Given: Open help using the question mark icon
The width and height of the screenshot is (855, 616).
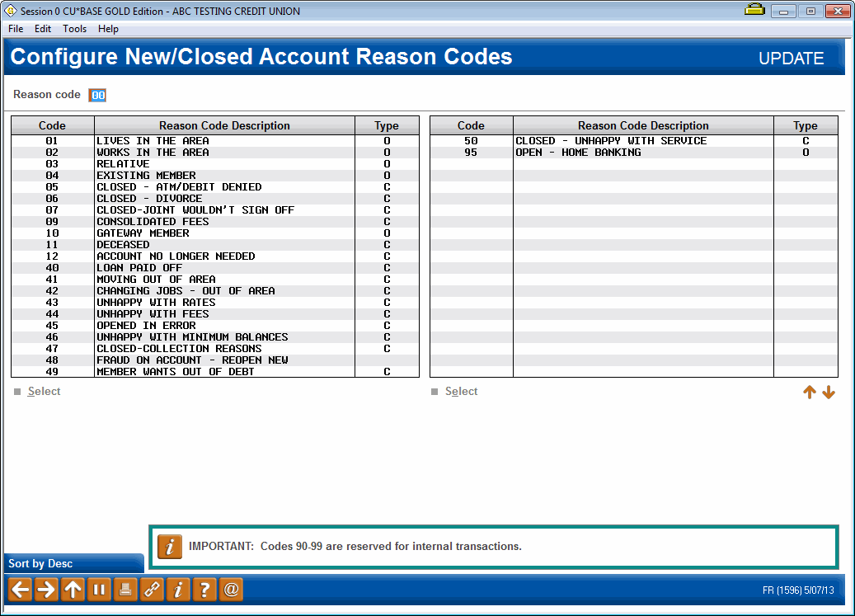Looking at the screenshot, I should click(204, 590).
